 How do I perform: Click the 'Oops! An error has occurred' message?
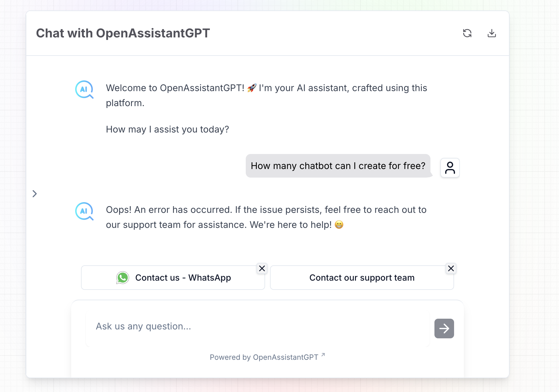(x=266, y=217)
